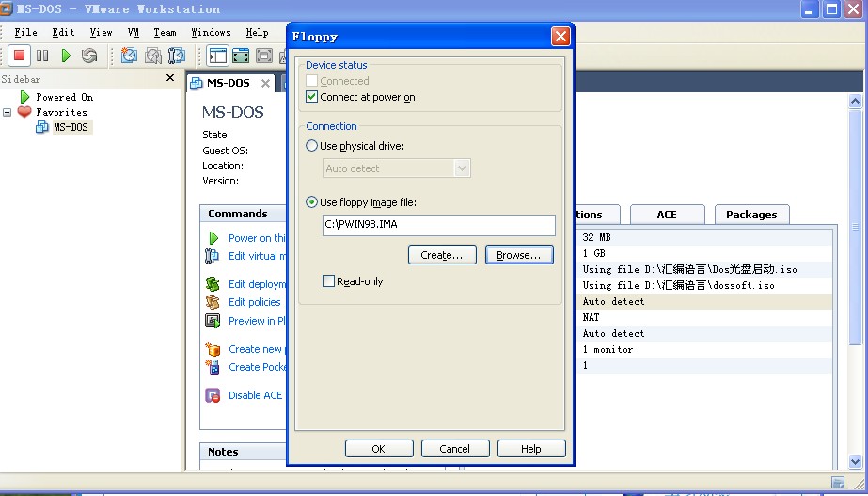Viewport: 868px width, 496px height.
Task: Open the VM menu
Action: click(x=134, y=33)
